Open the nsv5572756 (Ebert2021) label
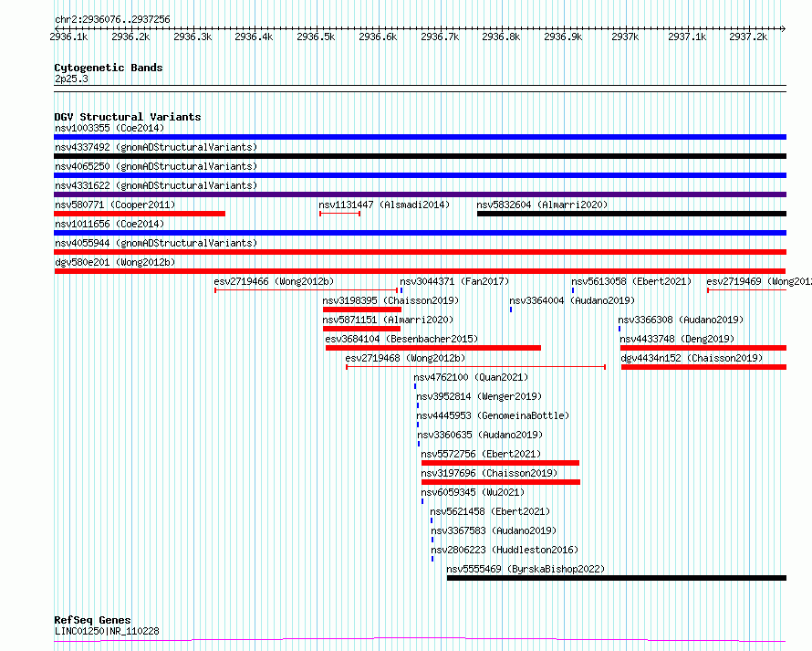 [481, 454]
